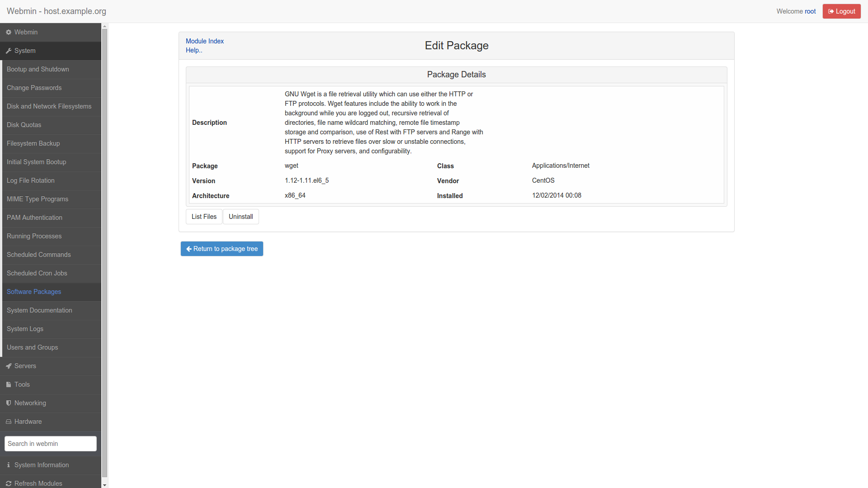Focus the Search in webmin field
The width and height of the screenshot is (868, 488).
click(51, 444)
